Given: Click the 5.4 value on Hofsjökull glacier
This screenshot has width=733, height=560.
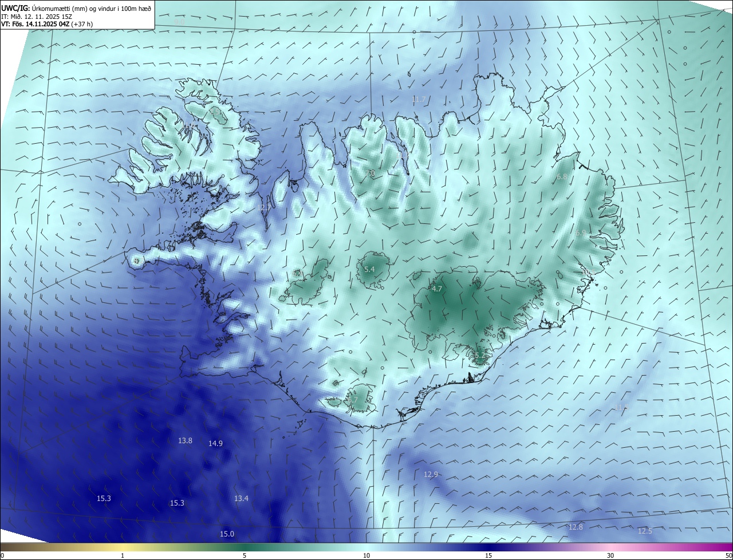Looking at the screenshot, I should pos(369,270).
